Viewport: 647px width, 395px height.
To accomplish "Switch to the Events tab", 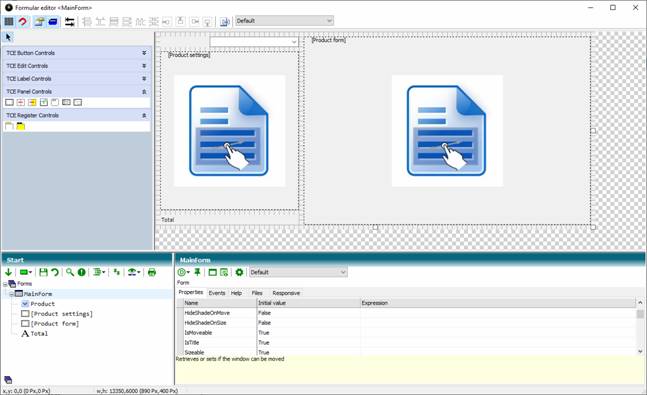I will click(217, 293).
